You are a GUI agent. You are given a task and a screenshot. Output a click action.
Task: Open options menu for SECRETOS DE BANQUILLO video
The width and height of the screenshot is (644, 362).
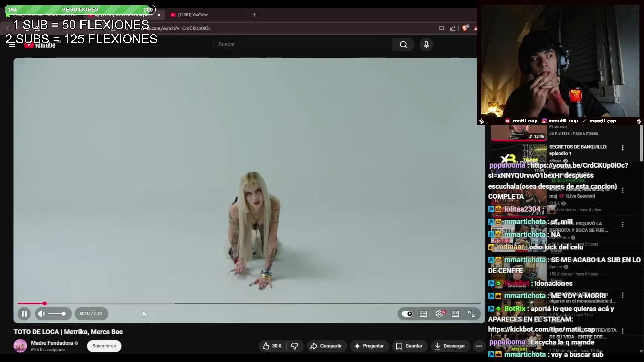coord(623,148)
